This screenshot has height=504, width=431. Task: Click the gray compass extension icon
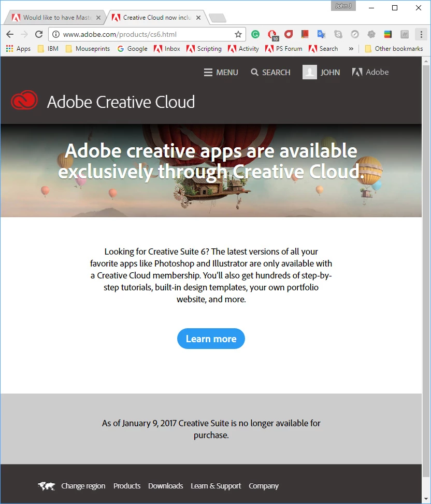(354, 34)
